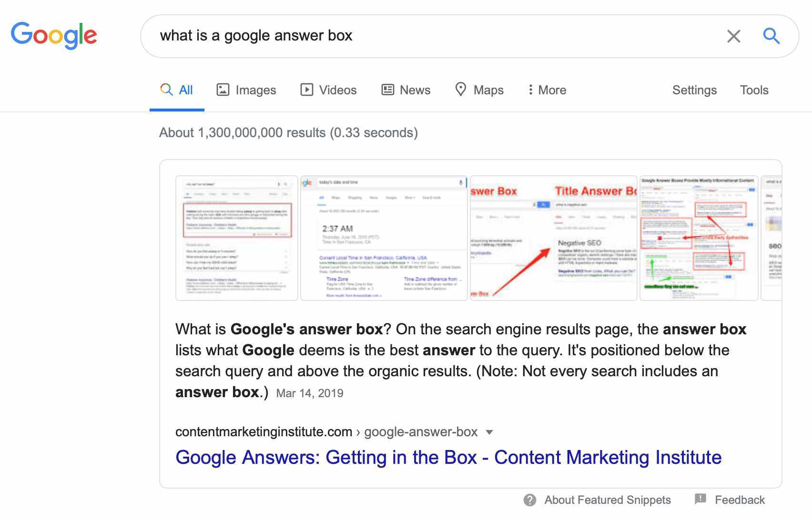Click the first snippet screenshot thumbnail

point(237,237)
